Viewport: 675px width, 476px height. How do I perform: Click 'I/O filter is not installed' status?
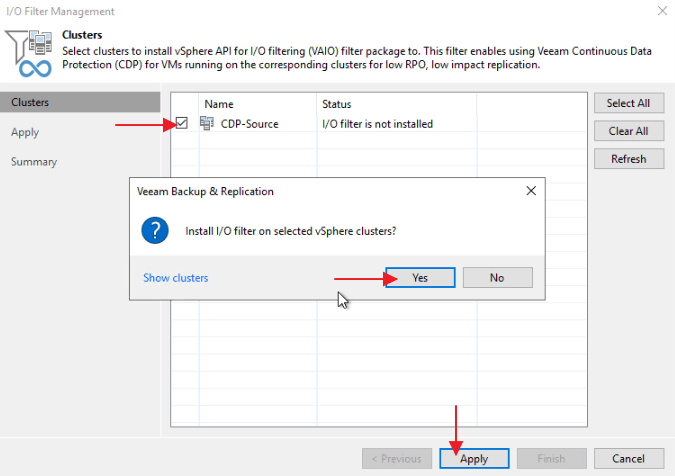[x=378, y=124]
